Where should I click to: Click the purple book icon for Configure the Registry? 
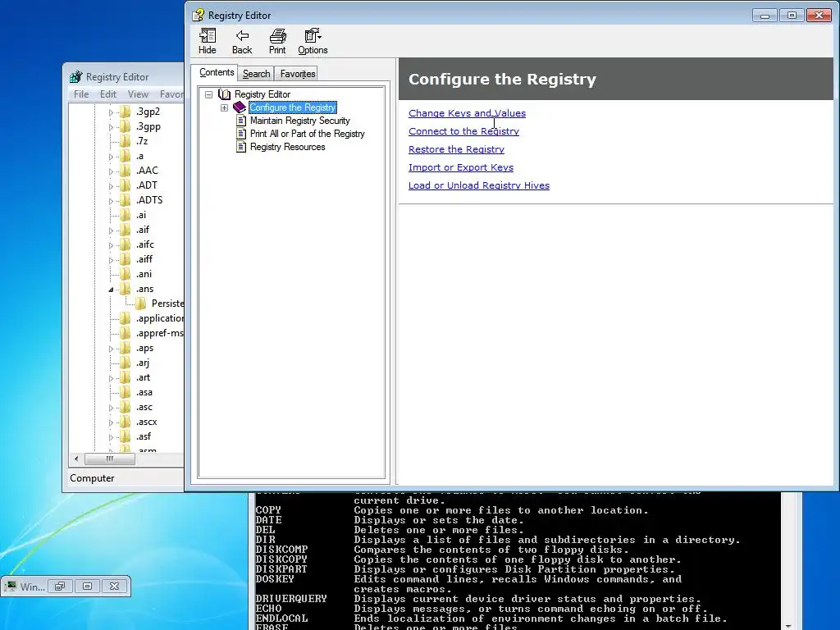[x=240, y=107]
